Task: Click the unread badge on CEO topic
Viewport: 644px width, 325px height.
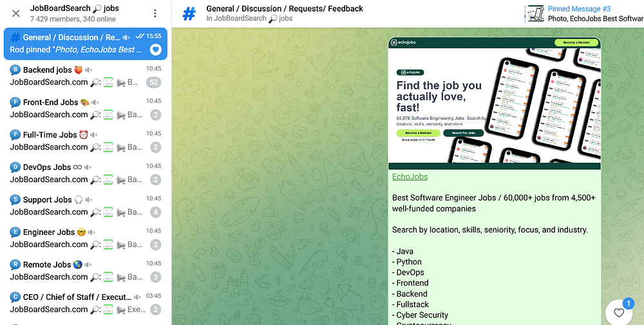Action: (x=155, y=310)
